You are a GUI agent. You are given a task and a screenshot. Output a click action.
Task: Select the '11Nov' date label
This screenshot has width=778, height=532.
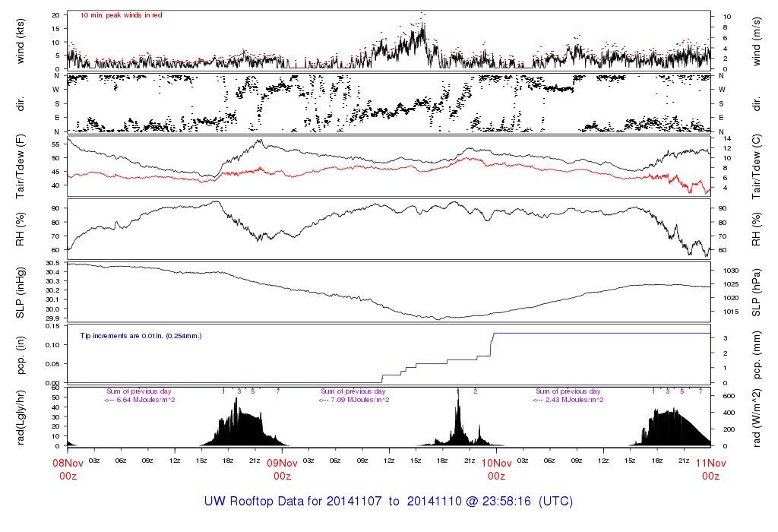tap(710, 463)
